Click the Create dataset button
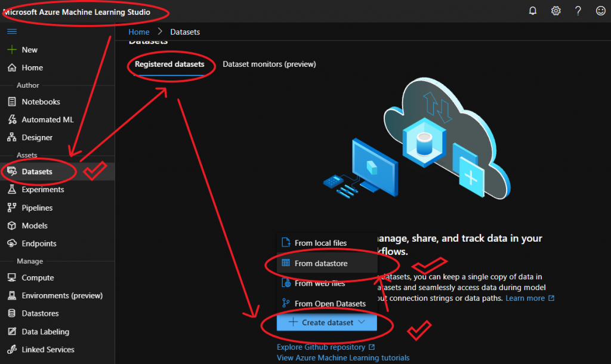This screenshot has height=364, width=611. pos(326,322)
